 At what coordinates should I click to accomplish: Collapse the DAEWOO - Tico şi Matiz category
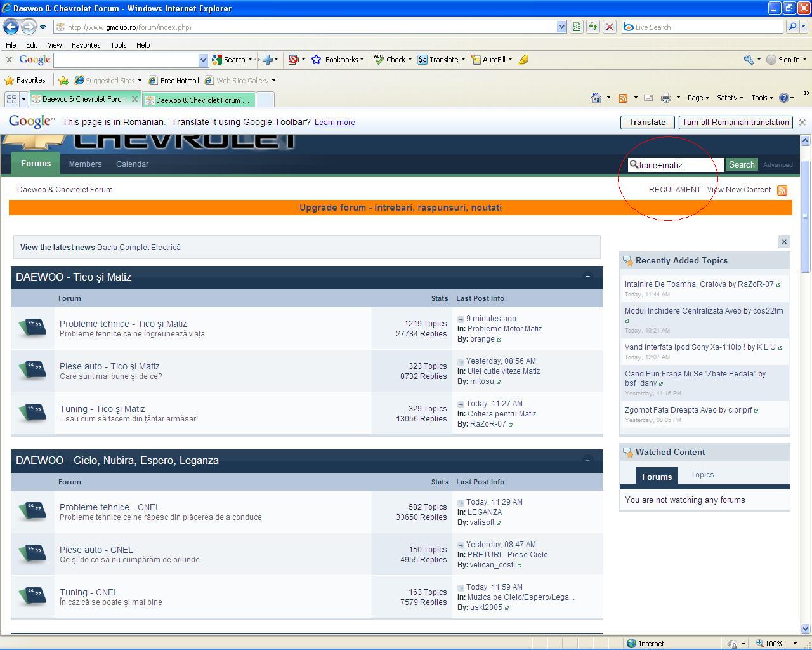pos(587,277)
